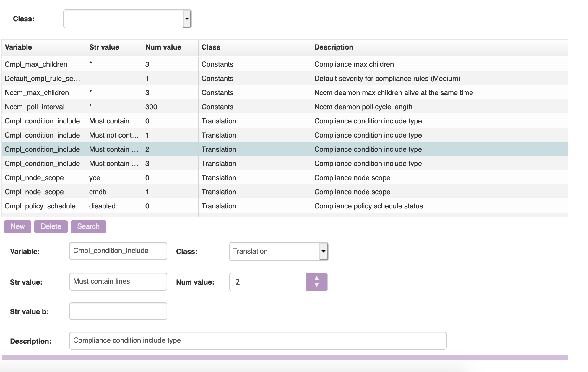The image size is (588, 372).
Task: Click the empty Str value b field
Action: click(118, 311)
